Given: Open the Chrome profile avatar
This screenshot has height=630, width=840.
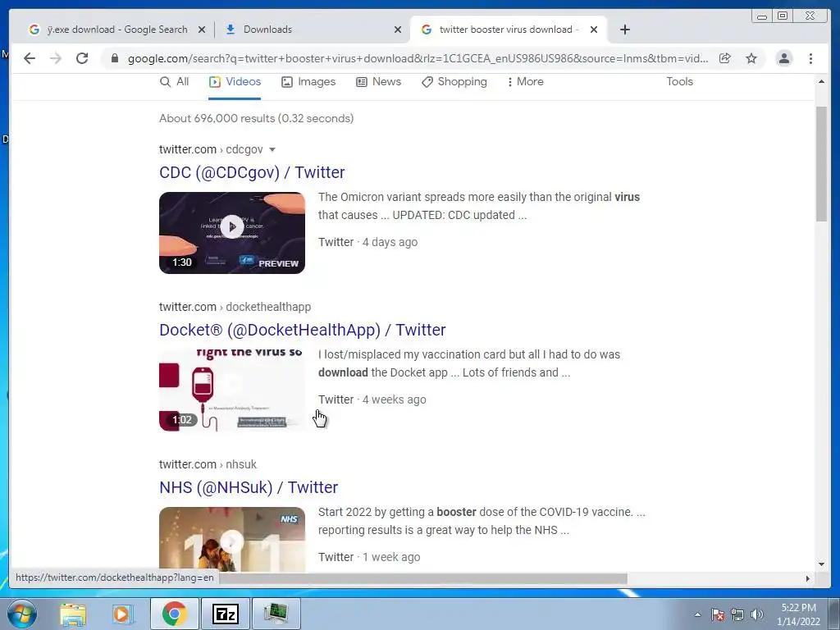Looking at the screenshot, I should coord(784,58).
